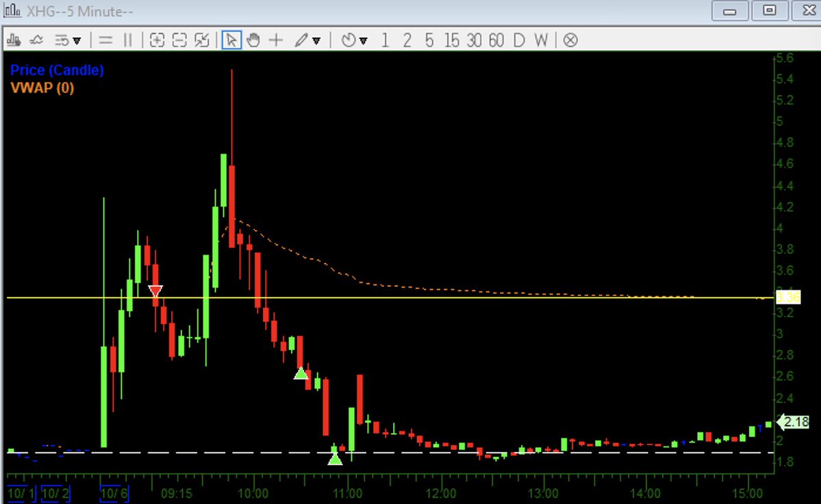The width and height of the screenshot is (821, 504).
Task: Expand the dropdown arrow beside list settings icon
Action: [x=77, y=41]
